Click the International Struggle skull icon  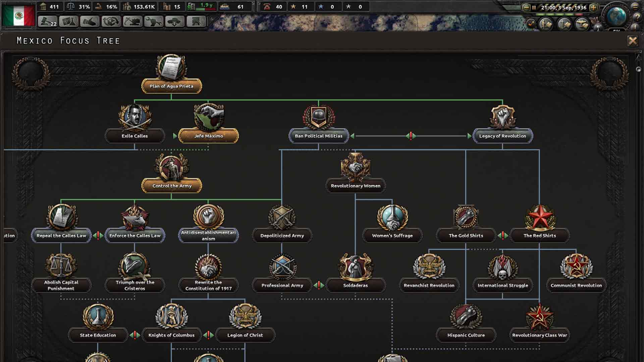[502, 267]
